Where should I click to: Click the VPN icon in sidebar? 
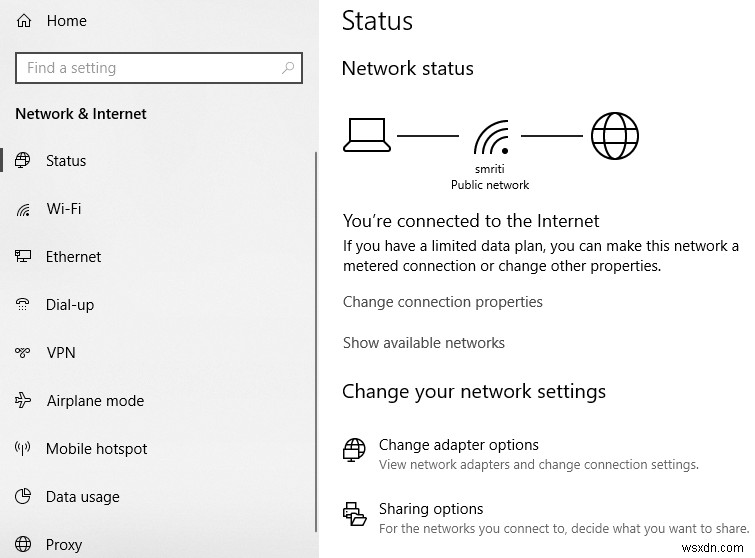pyautogui.click(x=24, y=353)
